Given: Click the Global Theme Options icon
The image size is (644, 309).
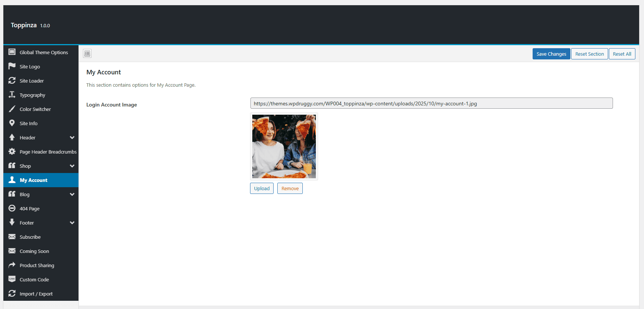Looking at the screenshot, I should 12,52.
